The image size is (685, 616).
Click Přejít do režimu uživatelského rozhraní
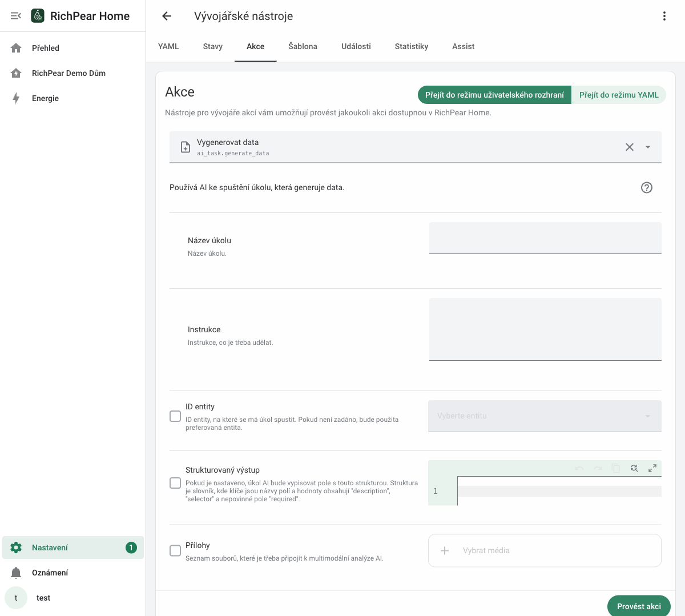tap(494, 95)
